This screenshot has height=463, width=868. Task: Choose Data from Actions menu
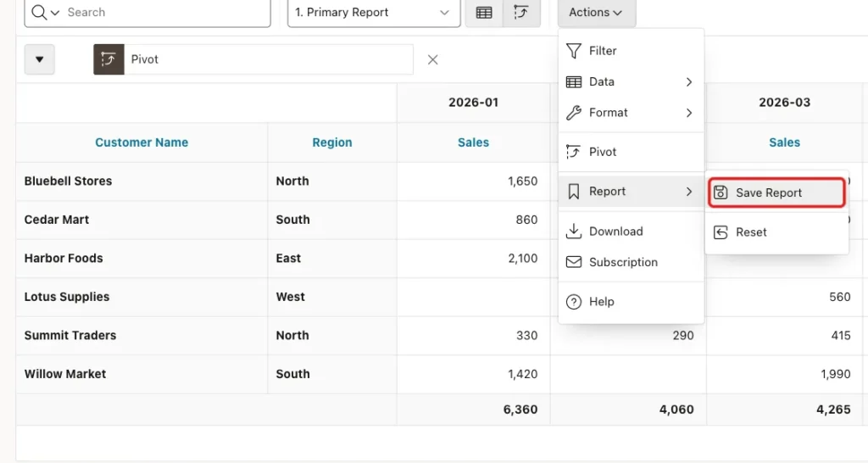tap(631, 82)
